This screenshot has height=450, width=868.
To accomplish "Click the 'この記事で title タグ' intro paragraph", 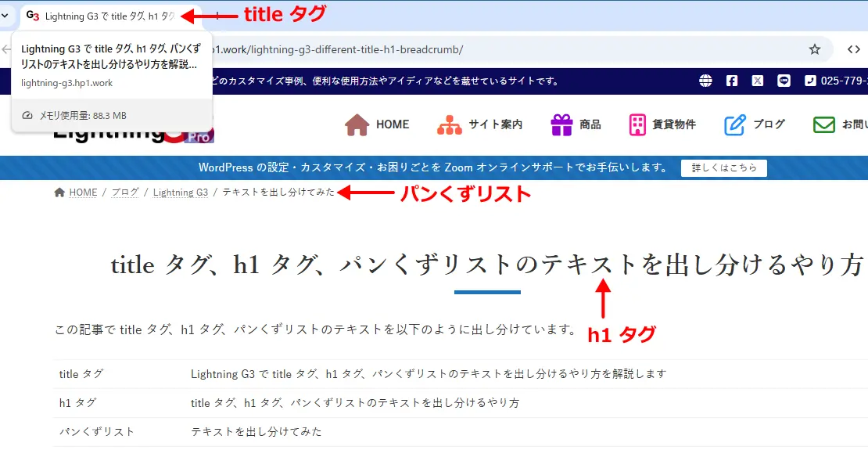I will pyautogui.click(x=317, y=329).
